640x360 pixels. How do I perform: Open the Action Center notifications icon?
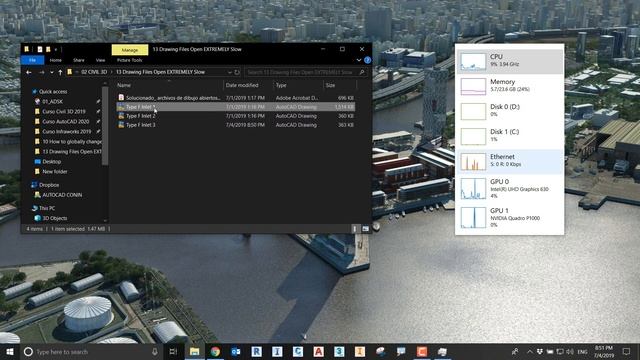coord(626,351)
